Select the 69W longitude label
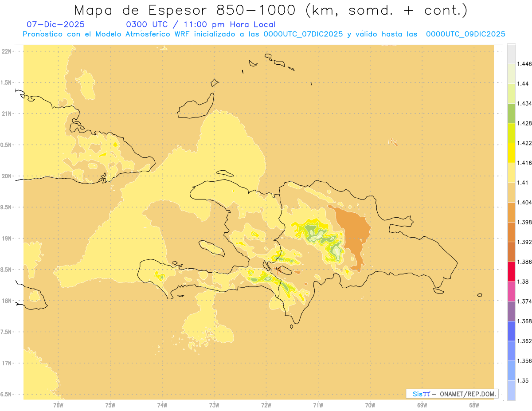532x411 pixels. 422,405
